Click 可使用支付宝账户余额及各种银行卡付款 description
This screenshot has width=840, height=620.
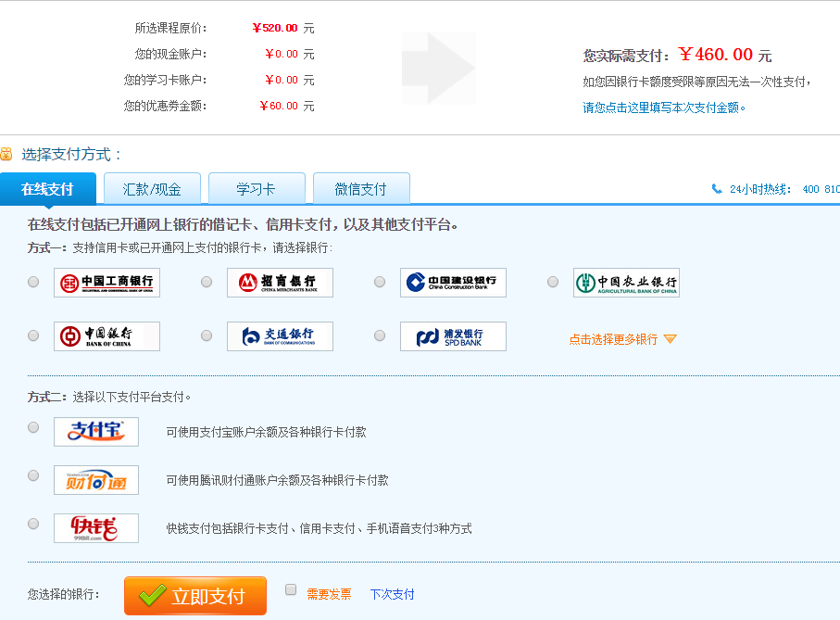tap(266, 432)
